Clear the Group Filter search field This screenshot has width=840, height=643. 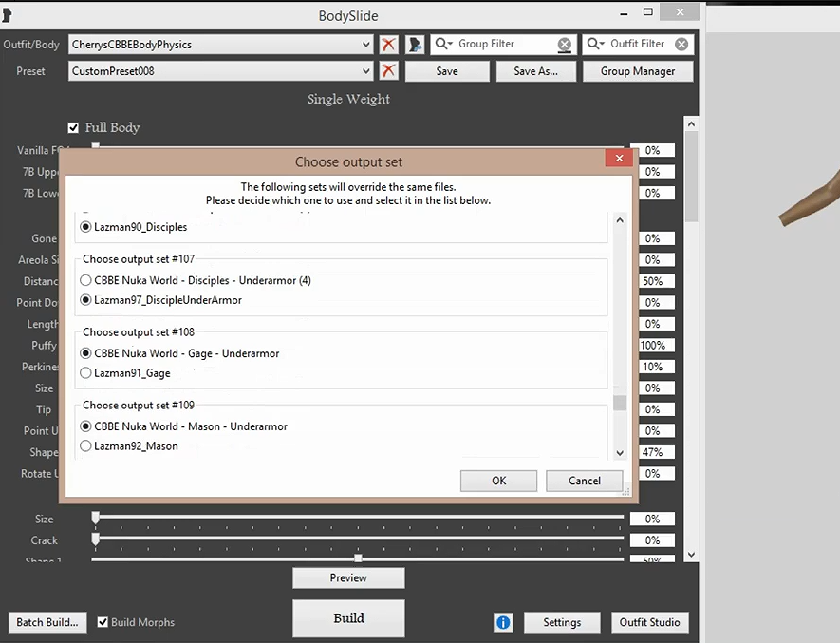point(565,45)
